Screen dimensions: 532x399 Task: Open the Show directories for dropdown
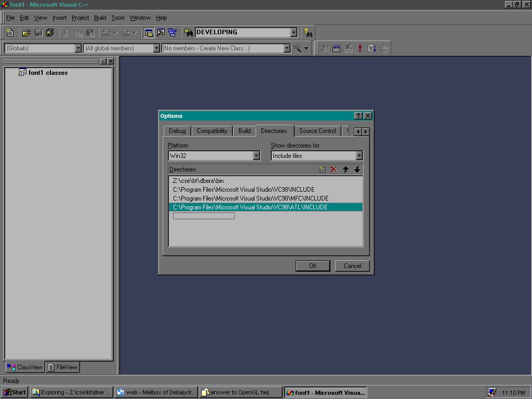point(359,156)
